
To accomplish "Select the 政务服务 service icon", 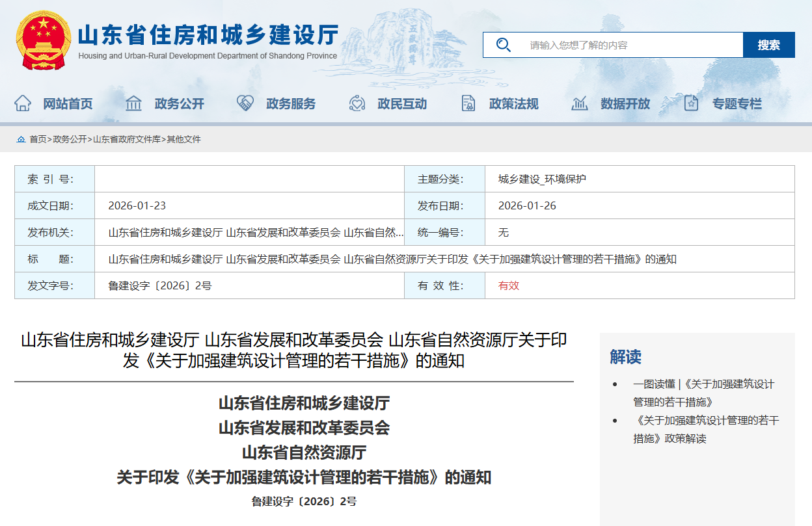I will [244, 103].
